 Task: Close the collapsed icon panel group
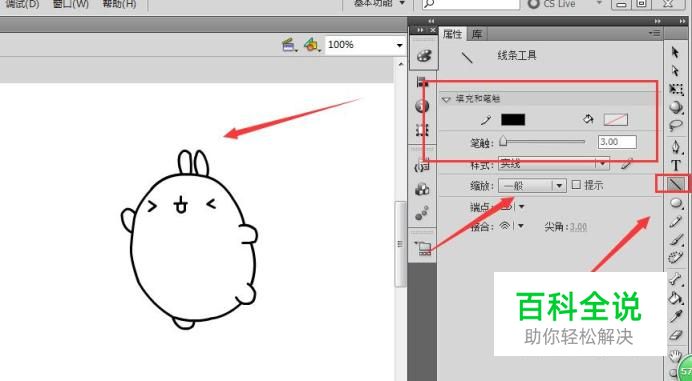pos(433,30)
